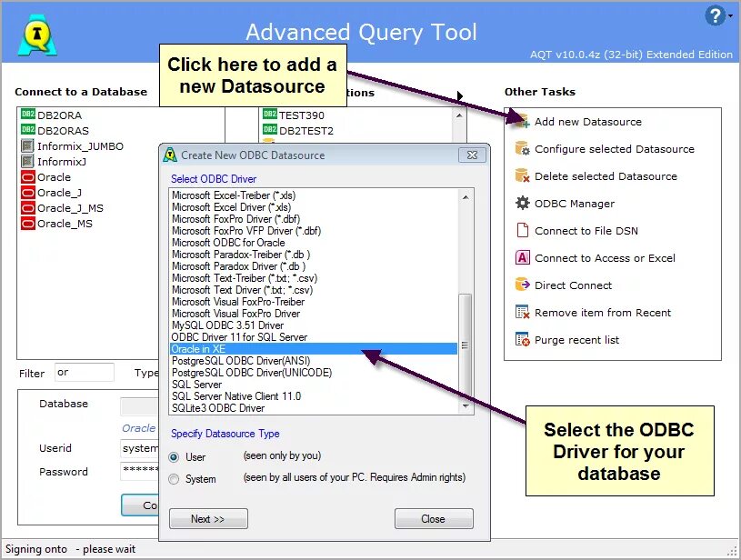Click the DB2 icon beside TEST390
This screenshot has width=741, height=560.
click(x=269, y=114)
